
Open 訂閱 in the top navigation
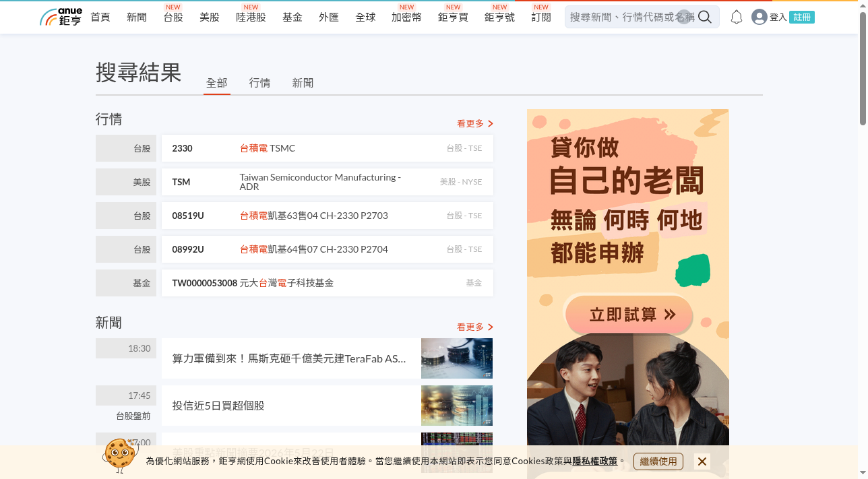point(541,17)
